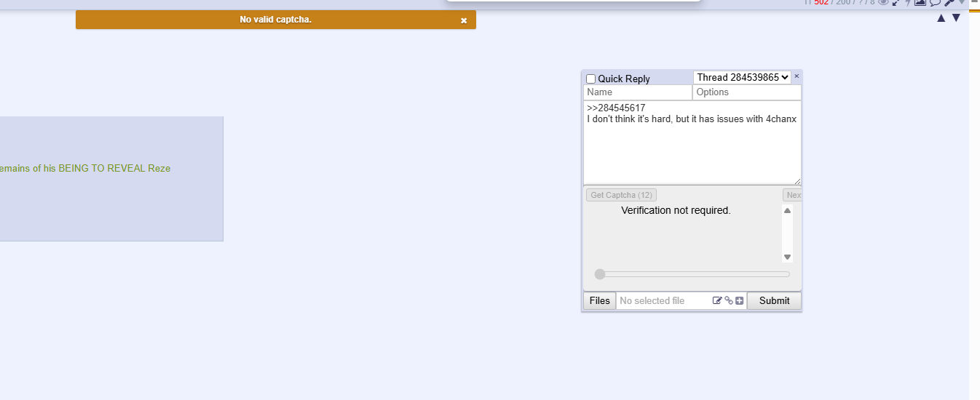The image size is (980, 400).
Task: Click the Files button
Action: point(600,300)
